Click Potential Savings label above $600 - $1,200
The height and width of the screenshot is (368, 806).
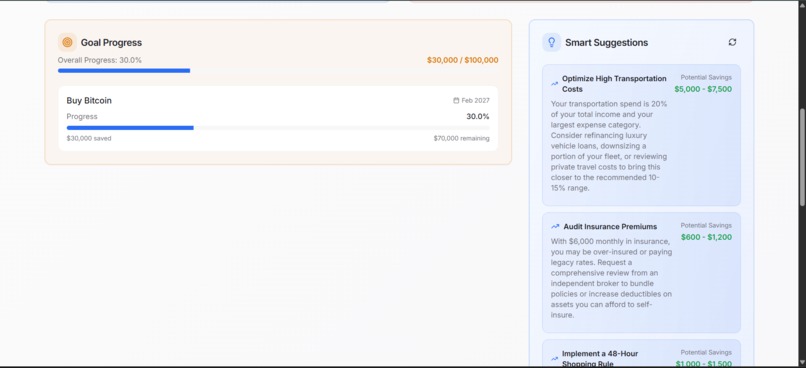point(706,225)
